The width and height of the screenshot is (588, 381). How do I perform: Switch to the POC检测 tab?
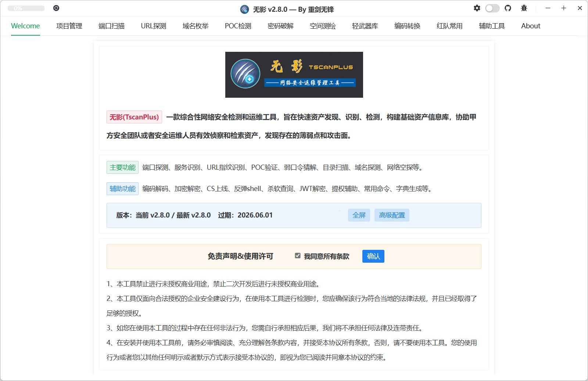[x=238, y=26]
